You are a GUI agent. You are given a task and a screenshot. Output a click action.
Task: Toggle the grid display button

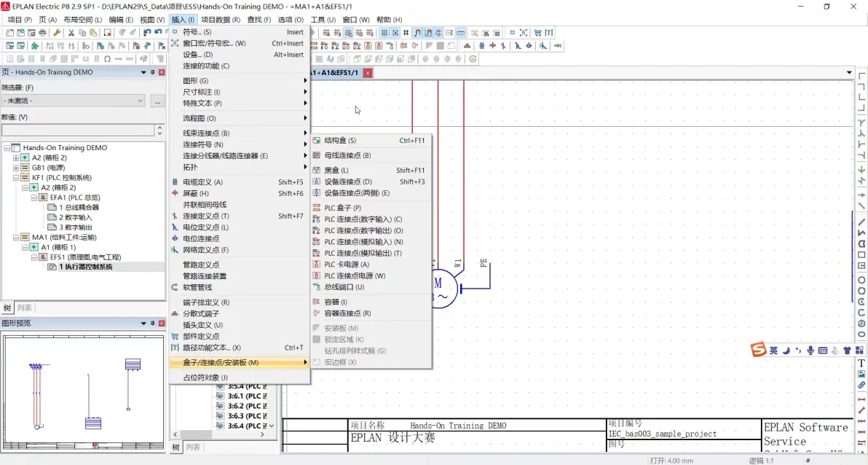click(384, 33)
